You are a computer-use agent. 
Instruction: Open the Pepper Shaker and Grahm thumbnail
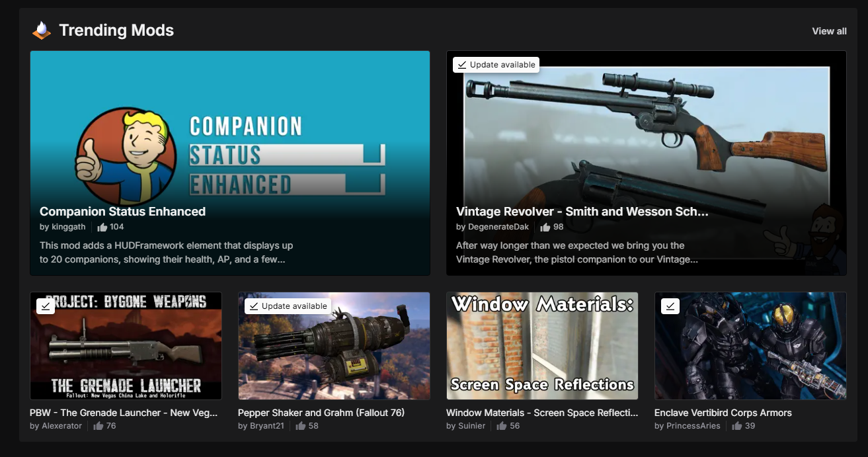pos(334,346)
